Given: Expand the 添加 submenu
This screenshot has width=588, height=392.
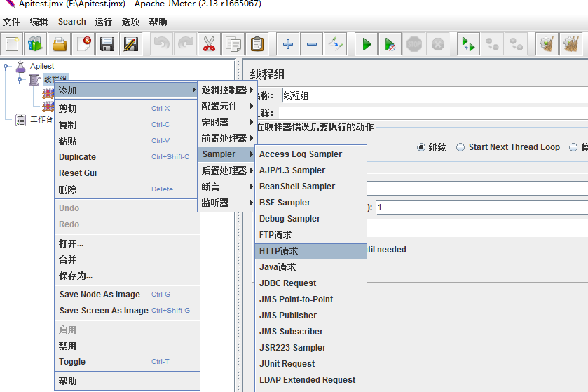Looking at the screenshot, I should [125, 90].
